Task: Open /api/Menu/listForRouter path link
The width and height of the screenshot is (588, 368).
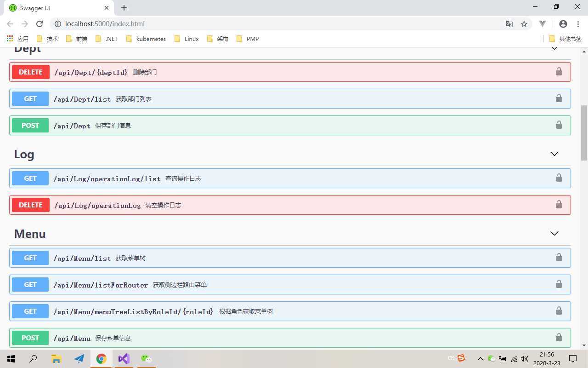Action: click(x=101, y=285)
